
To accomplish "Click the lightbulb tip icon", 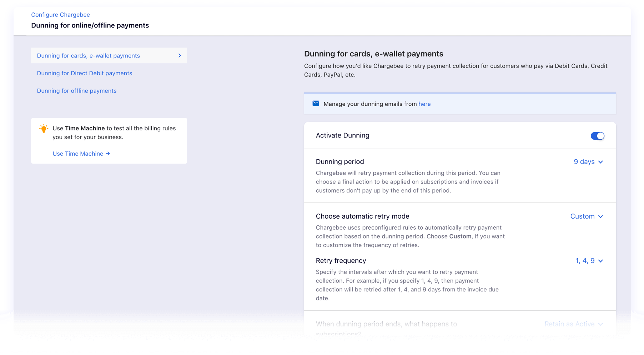I will pyautogui.click(x=44, y=129).
